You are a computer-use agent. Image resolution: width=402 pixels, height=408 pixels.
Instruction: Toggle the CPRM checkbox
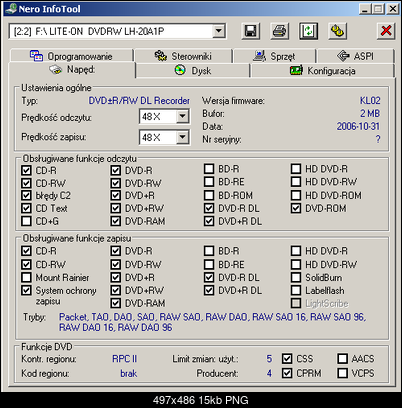pyautogui.click(x=287, y=373)
